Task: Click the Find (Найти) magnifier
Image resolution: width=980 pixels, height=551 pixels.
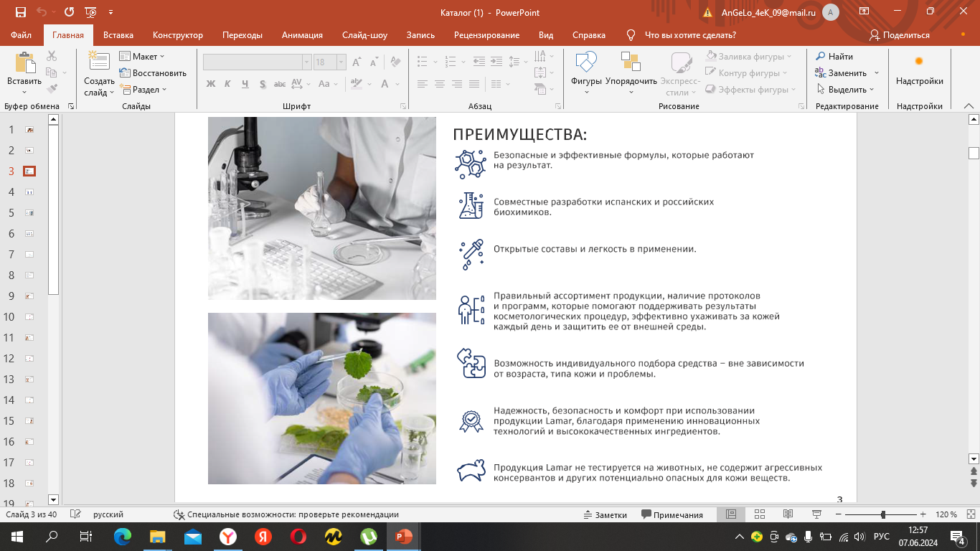Action: point(821,57)
